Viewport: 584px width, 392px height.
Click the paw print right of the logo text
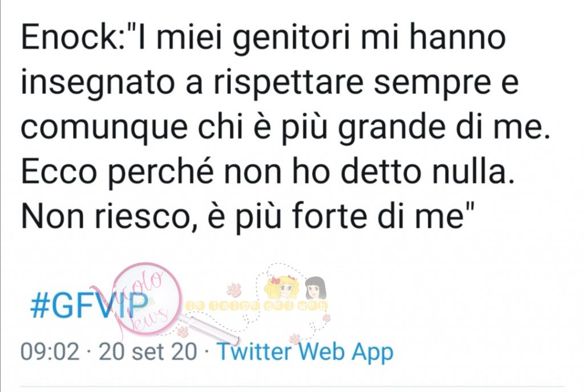(x=327, y=317)
